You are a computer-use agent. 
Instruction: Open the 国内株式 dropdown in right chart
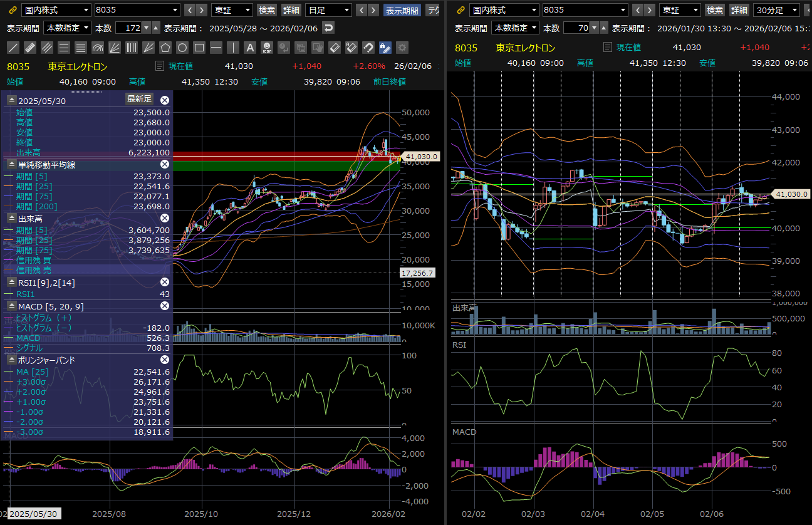point(504,10)
